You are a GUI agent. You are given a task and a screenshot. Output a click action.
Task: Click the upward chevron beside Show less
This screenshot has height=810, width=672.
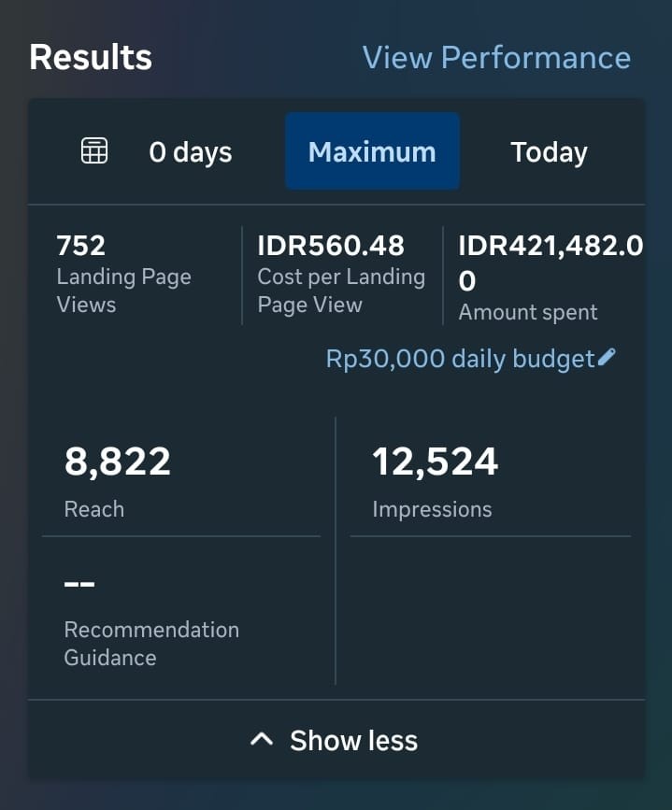coord(262,740)
